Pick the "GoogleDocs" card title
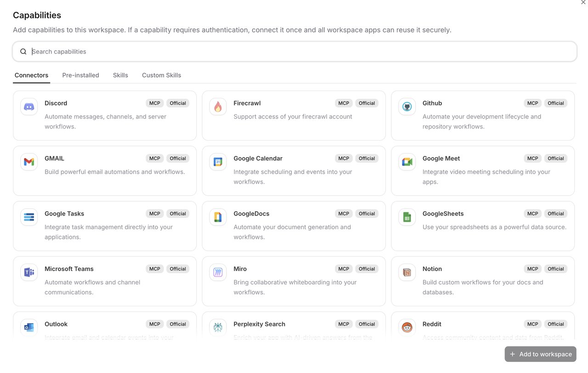 (x=252, y=214)
